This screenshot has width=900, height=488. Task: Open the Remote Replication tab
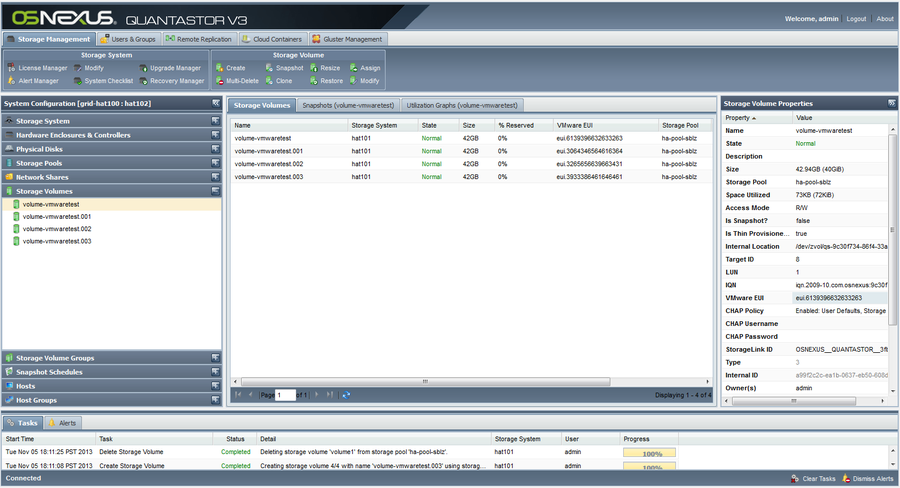coord(199,39)
